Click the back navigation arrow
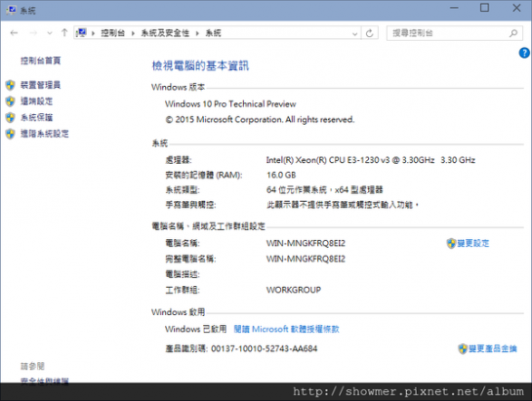This screenshot has width=532, height=401. pos(14,33)
